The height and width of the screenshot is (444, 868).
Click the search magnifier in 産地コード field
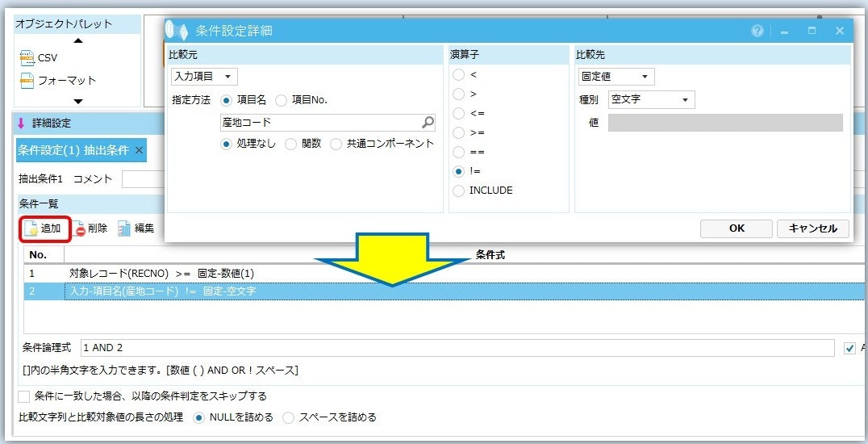click(x=428, y=123)
